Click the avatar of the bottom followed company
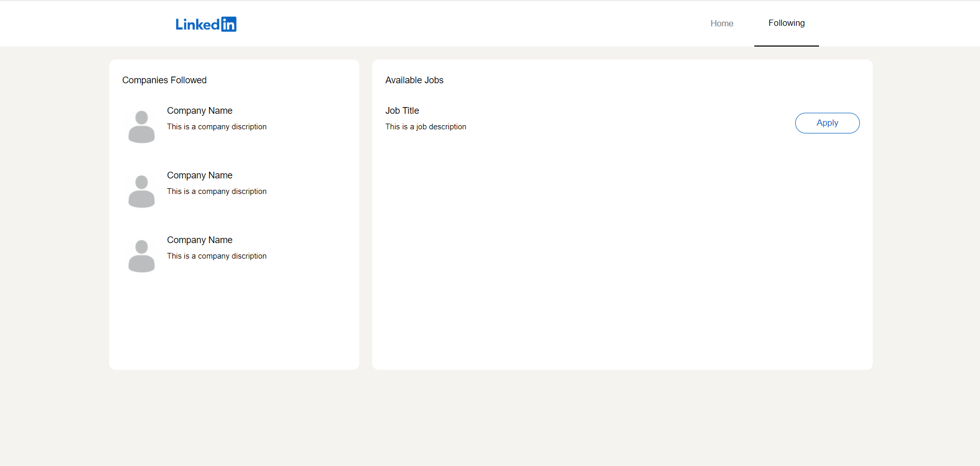Image resolution: width=980 pixels, height=466 pixels. point(141,255)
